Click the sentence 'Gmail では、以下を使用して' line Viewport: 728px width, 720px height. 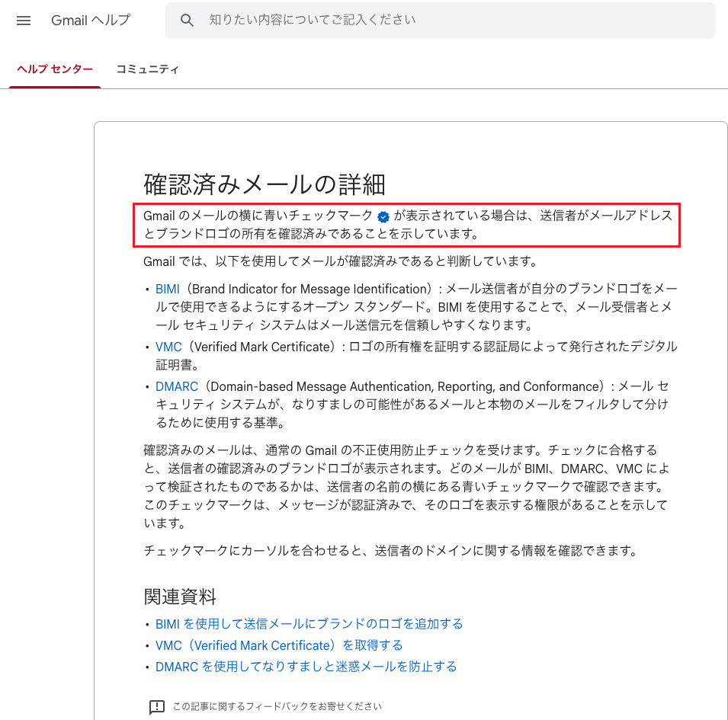[x=340, y=262]
